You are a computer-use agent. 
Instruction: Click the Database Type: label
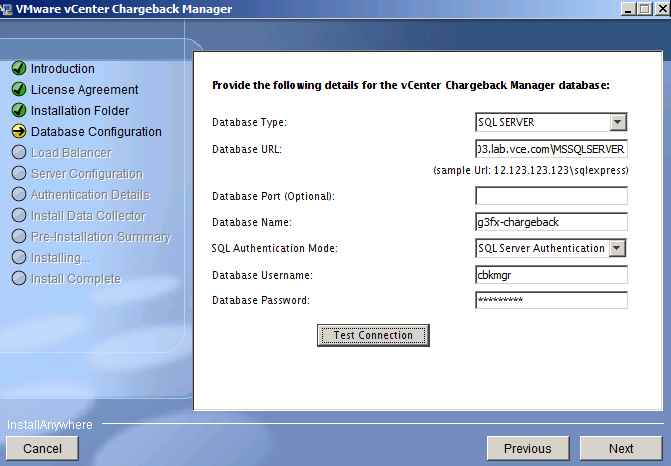click(x=249, y=122)
